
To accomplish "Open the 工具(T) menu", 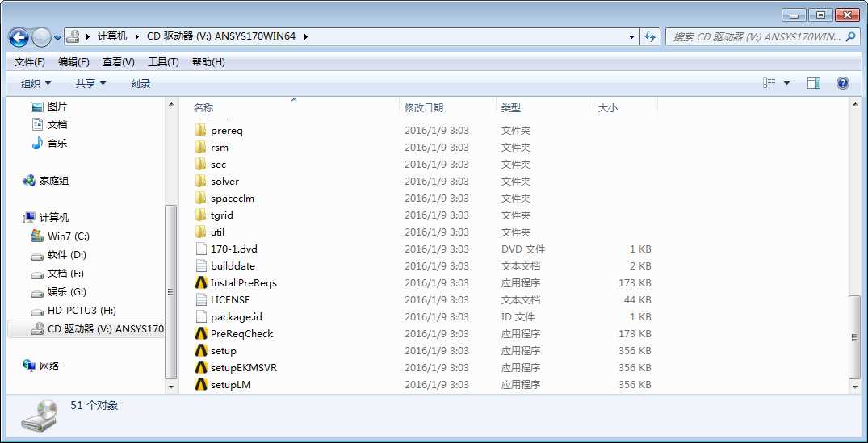I will click(163, 62).
